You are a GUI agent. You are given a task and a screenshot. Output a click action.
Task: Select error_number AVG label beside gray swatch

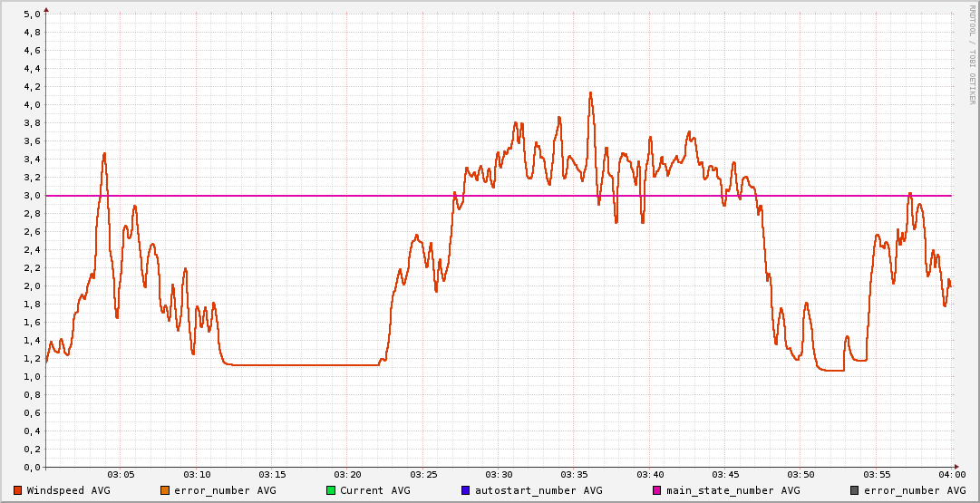click(915, 490)
